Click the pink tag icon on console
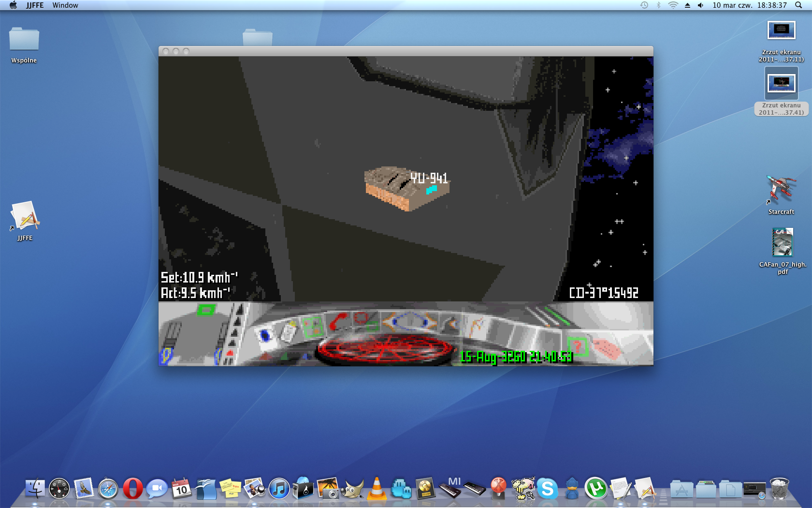This screenshot has width=812, height=508. point(607,349)
